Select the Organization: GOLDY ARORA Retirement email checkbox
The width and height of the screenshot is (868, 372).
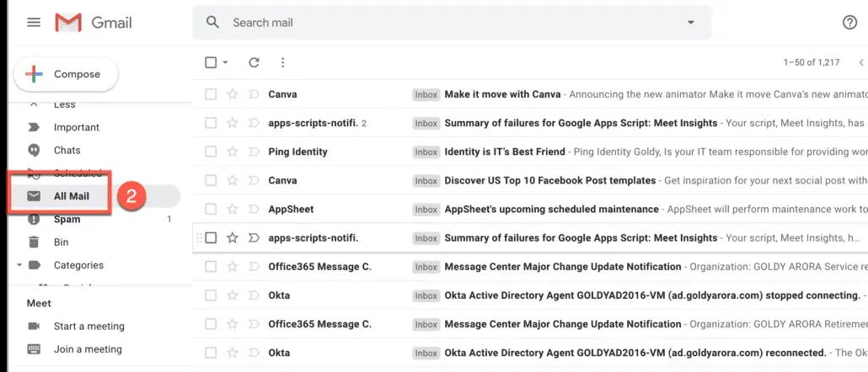(211, 324)
